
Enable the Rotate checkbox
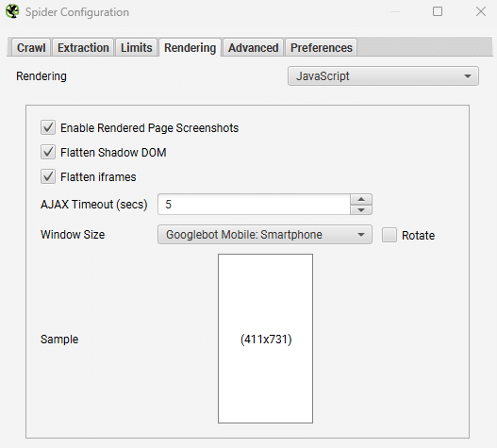pos(389,235)
